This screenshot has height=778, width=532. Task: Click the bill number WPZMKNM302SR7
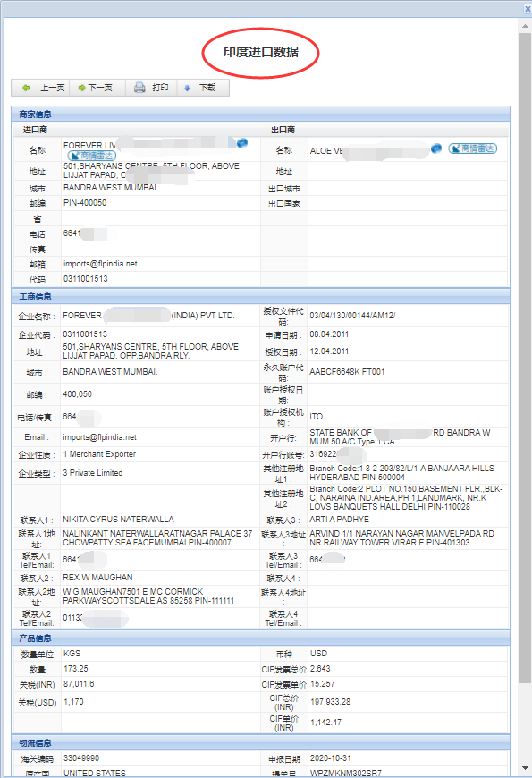(346, 773)
